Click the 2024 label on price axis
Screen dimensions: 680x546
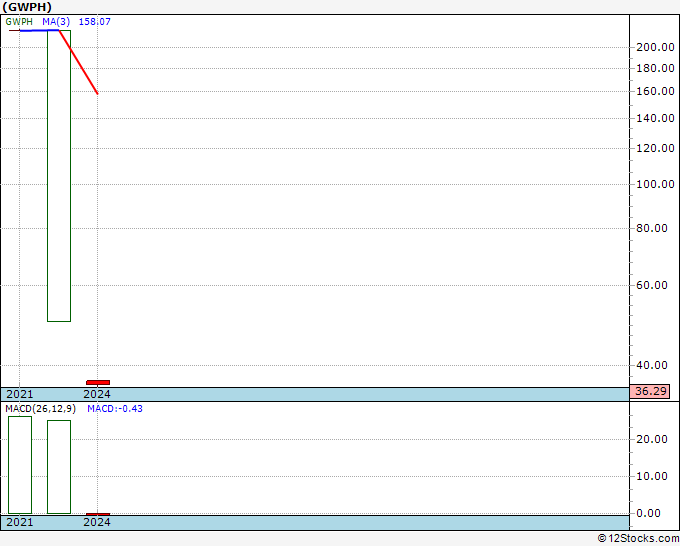coord(97,394)
